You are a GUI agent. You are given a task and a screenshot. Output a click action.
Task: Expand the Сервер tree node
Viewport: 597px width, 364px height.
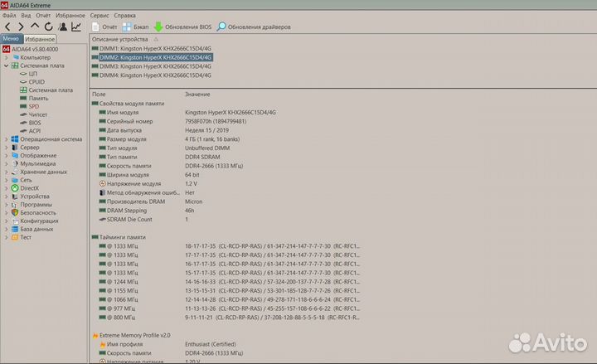6,148
